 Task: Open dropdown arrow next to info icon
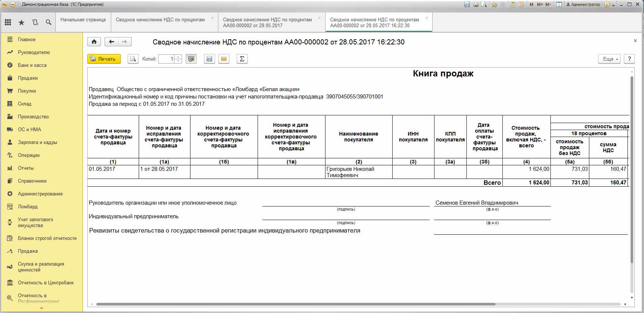[613, 5]
